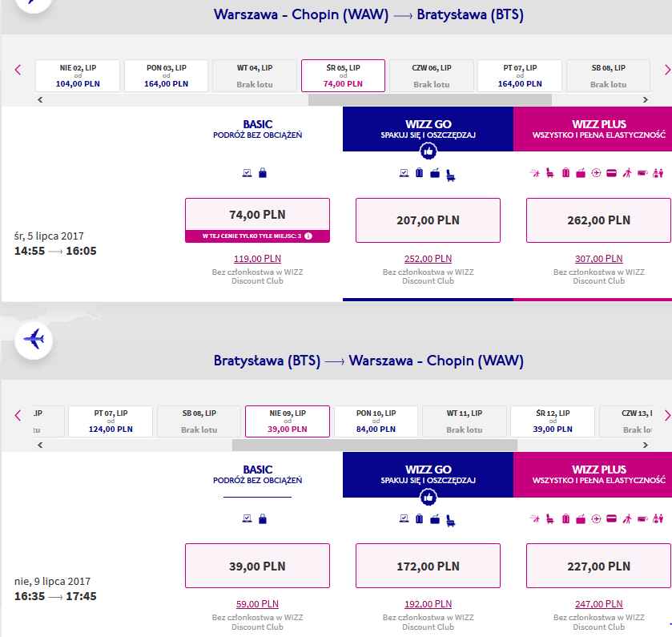Viewport: 672px width, 637px height.
Task: Click right arrow of outbound date scrollbar
Action: click(x=645, y=99)
